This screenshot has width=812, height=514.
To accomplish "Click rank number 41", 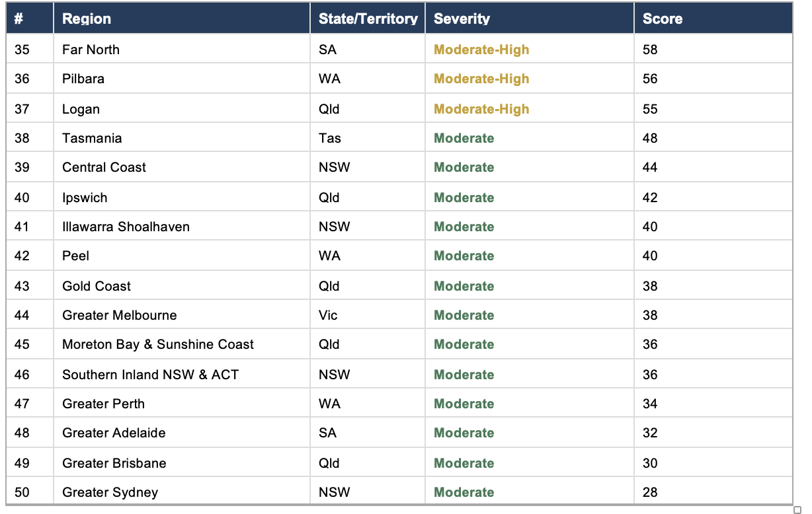I will click(x=22, y=227).
